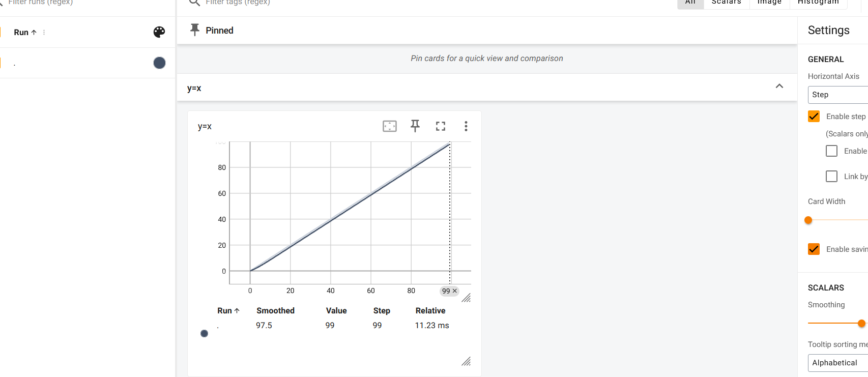This screenshot has width=868, height=377.
Task: Click the Filter tags regex field
Action: pos(238,3)
